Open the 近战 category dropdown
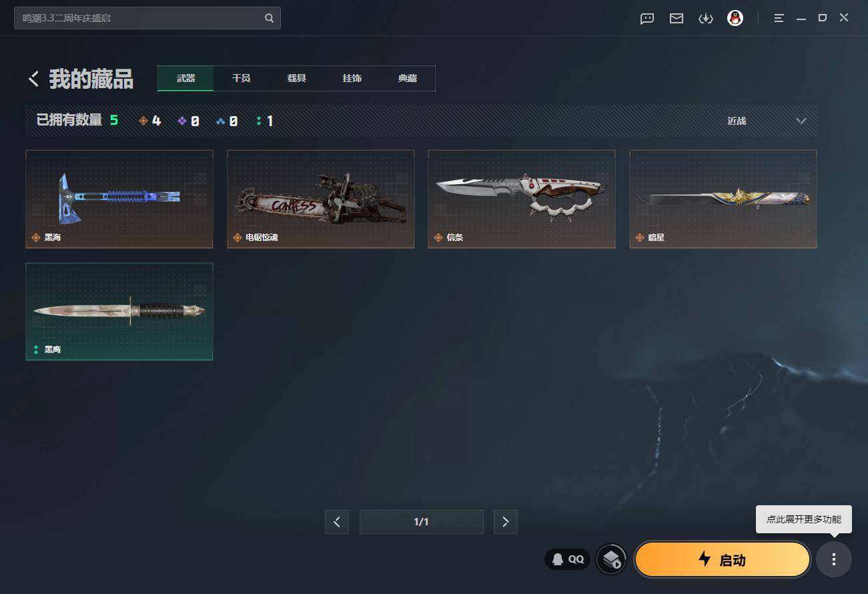 pos(767,121)
